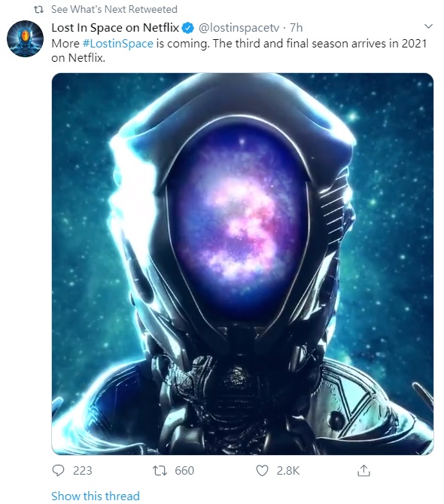Click the tweet text about third season
This screenshot has height=504, width=444.
(x=239, y=50)
